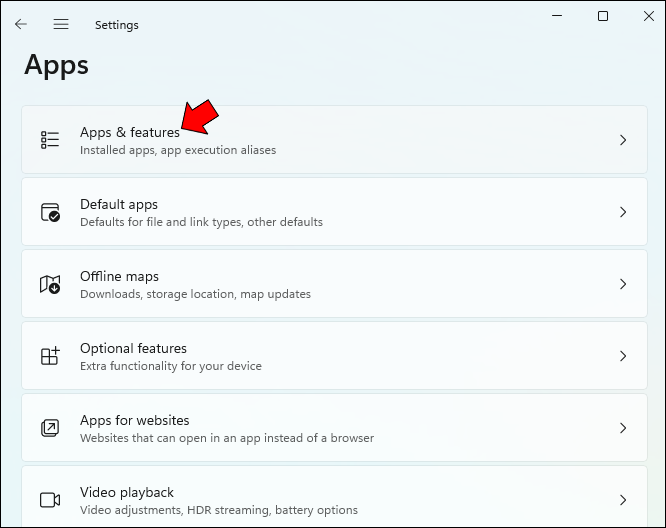Screen dimensions: 666x528
Task: Select the Default apps title
Action: (119, 204)
